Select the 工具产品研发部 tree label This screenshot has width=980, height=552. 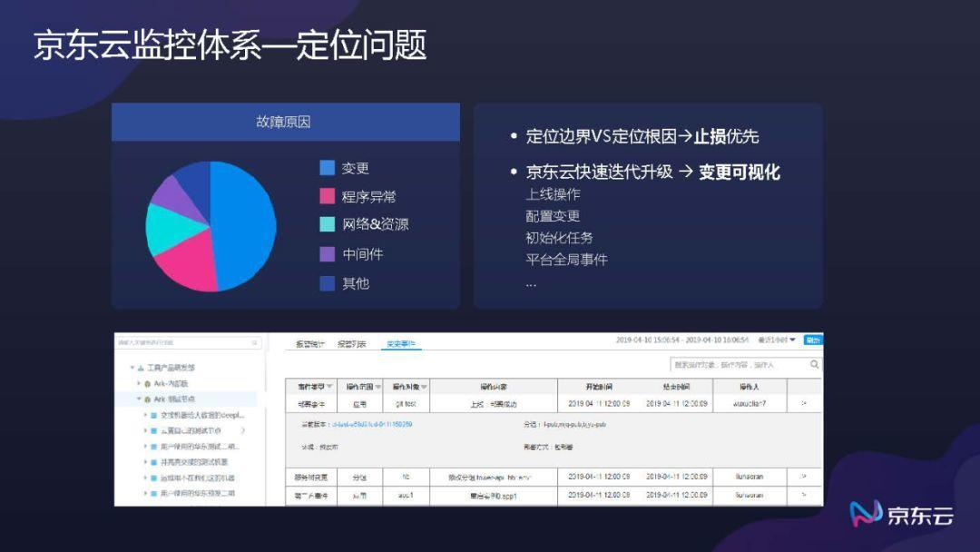[x=171, y=368]
